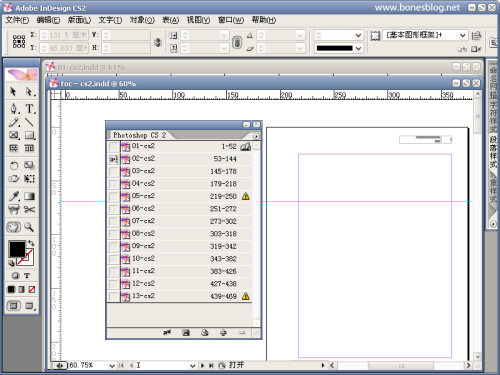Click the Save book icon in the book panel
This screenshot has height=375, width=500.
click(186, 332)
